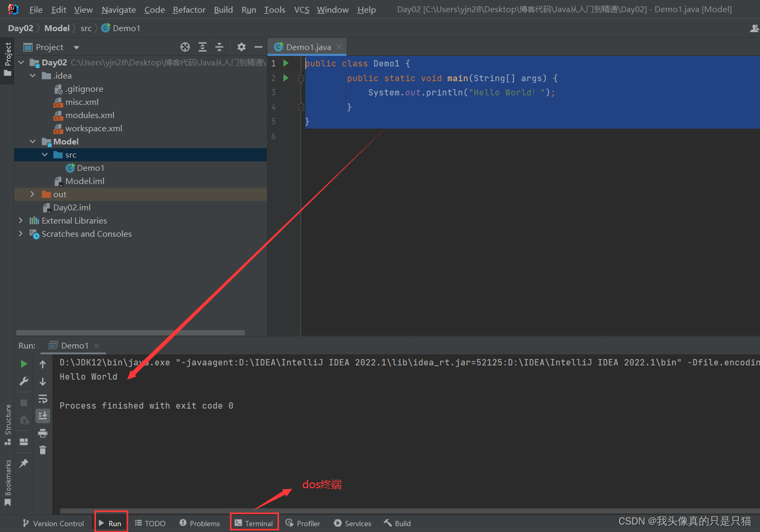
Task: Click the Run console horizontal scrollbar
Action: (x=410, y=511)
